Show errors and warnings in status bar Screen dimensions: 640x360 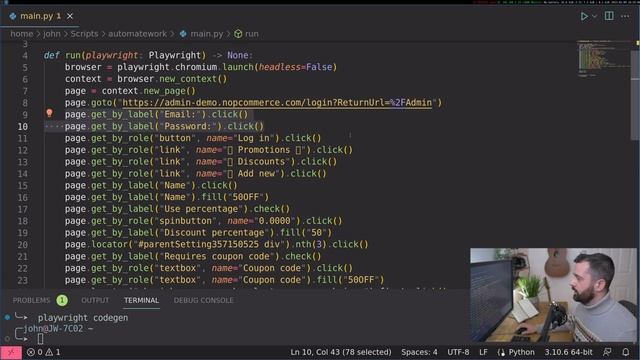43,352
